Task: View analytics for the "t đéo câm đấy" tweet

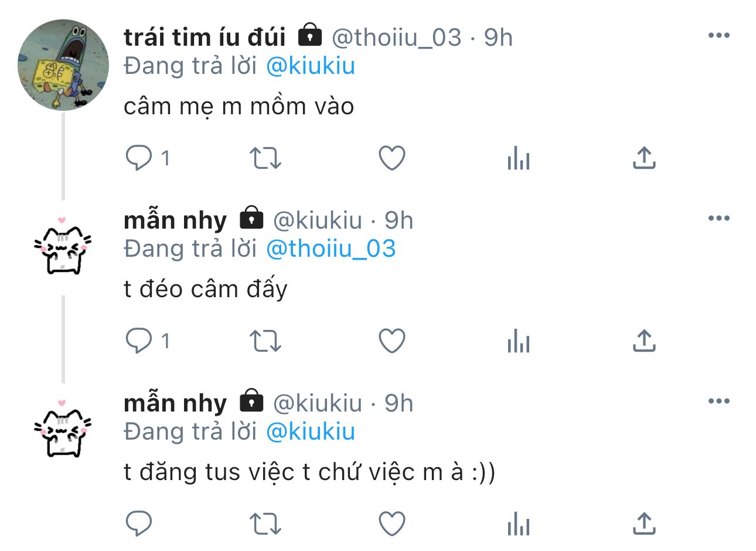Action: click(x=519, y=341)
